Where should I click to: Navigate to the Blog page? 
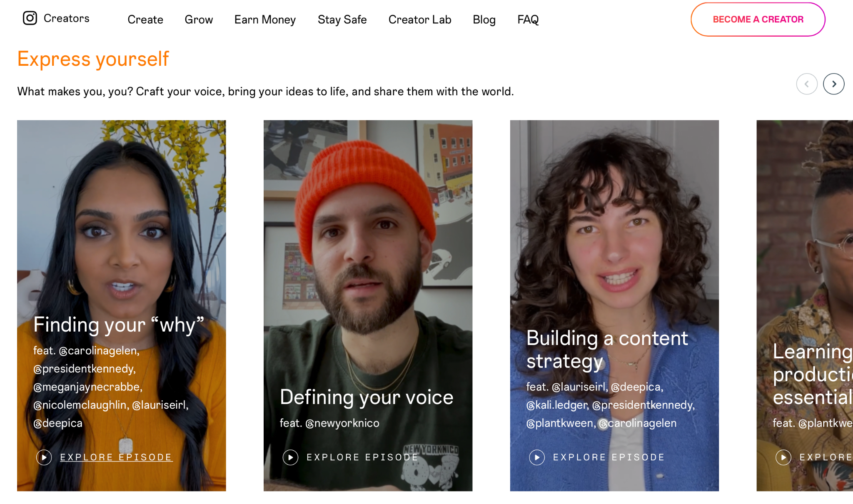483,19
